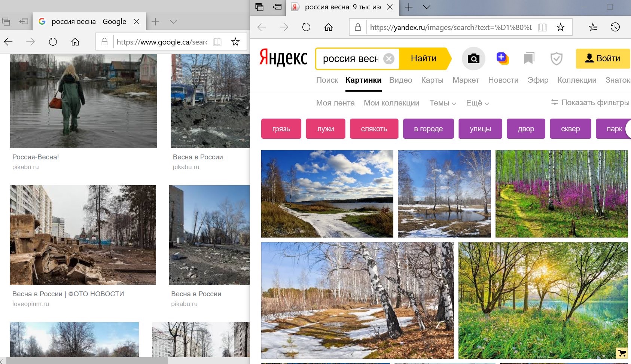Image resolution: width=631 pixels, height=364 pixels.
Task: Add Yandex page to favorites star
Action: pyautogui.click(x=560, y=27)
